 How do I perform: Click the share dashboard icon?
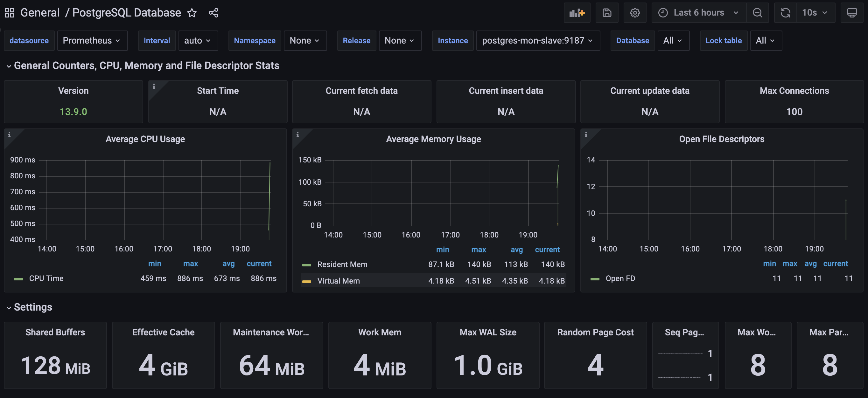pos(213,12)
